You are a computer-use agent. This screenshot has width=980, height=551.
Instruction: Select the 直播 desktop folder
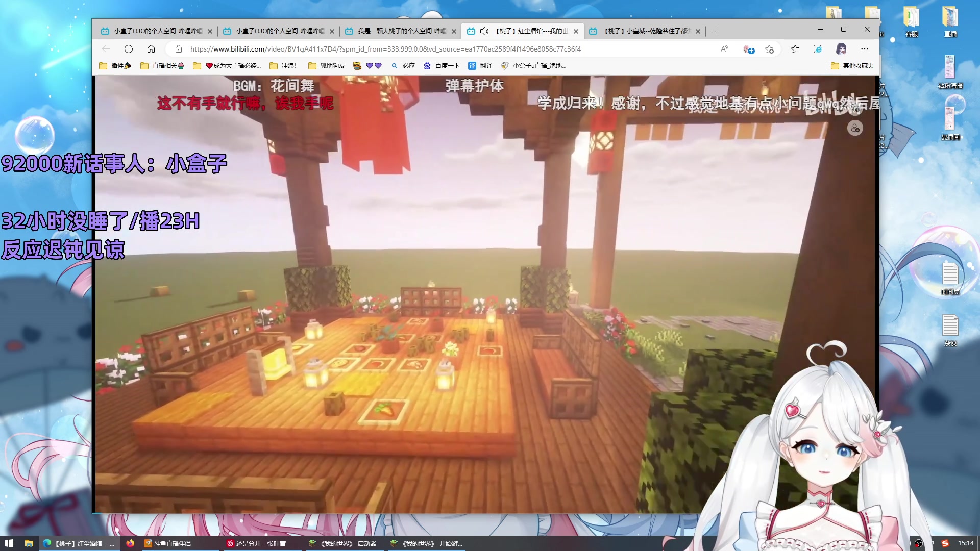pos(950,22)
